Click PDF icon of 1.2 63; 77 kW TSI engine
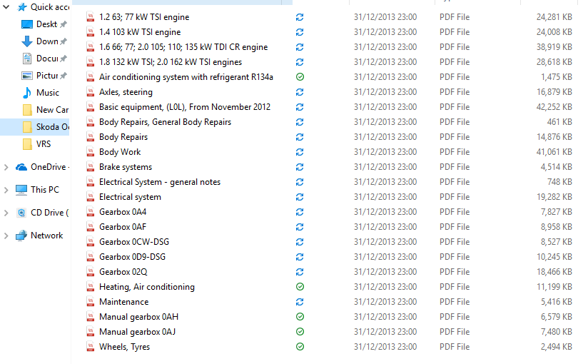This screenshot has height=364, width=588. point(91,17)
